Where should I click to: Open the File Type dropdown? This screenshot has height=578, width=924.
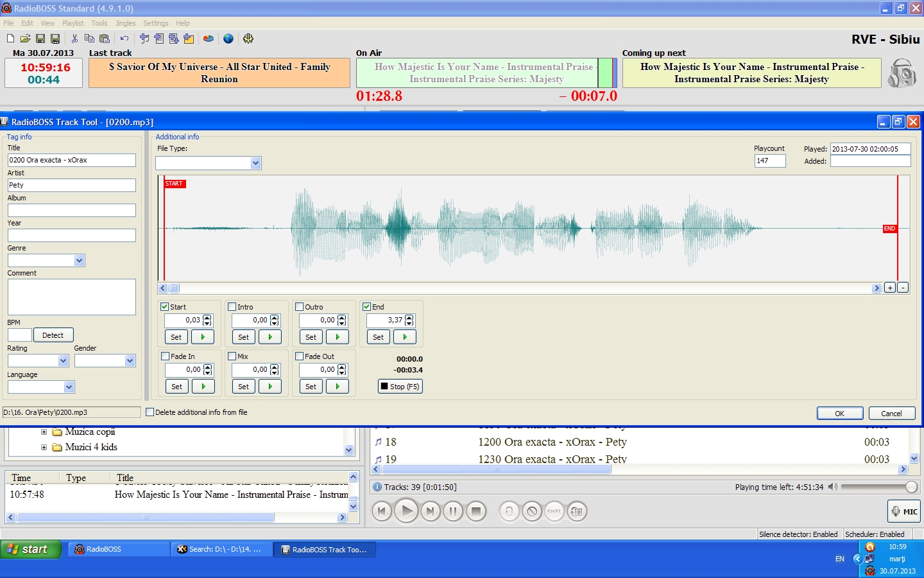pyautogui.click(x=255, y=163)
